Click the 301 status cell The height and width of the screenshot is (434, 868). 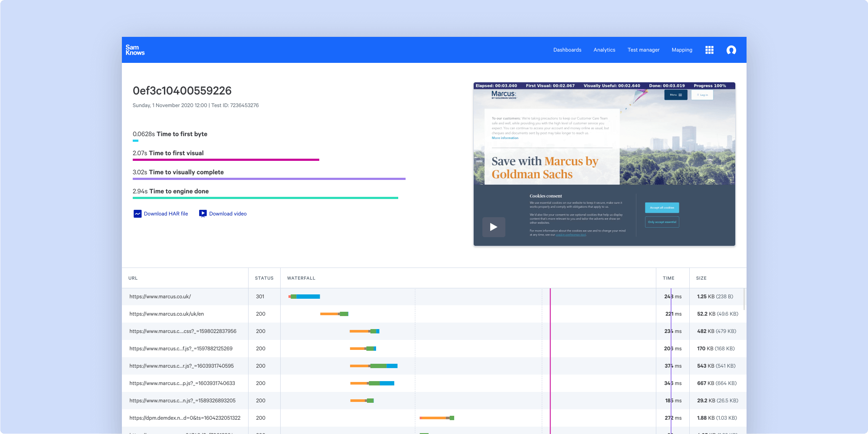pyautogui.click(x=260, y=297)
